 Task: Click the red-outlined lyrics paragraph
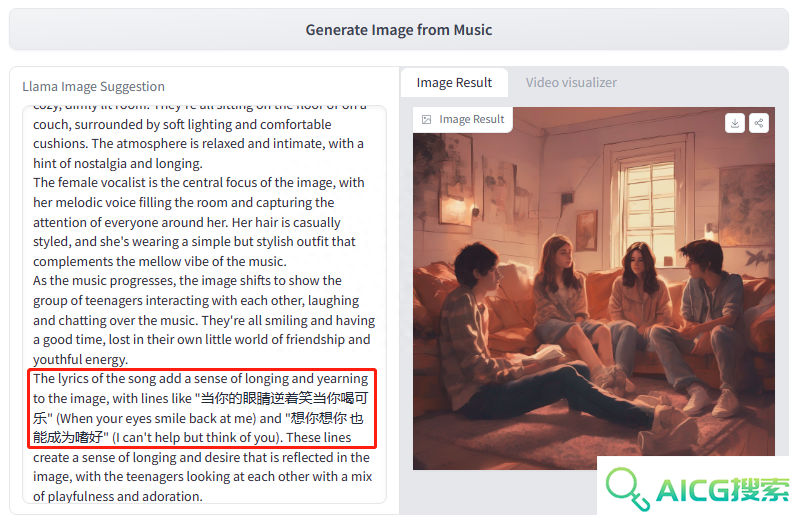click(202, 408)
